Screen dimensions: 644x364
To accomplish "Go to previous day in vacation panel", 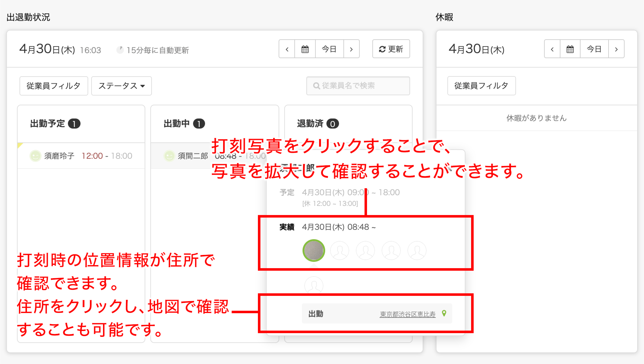I will [x=552, y=49].
